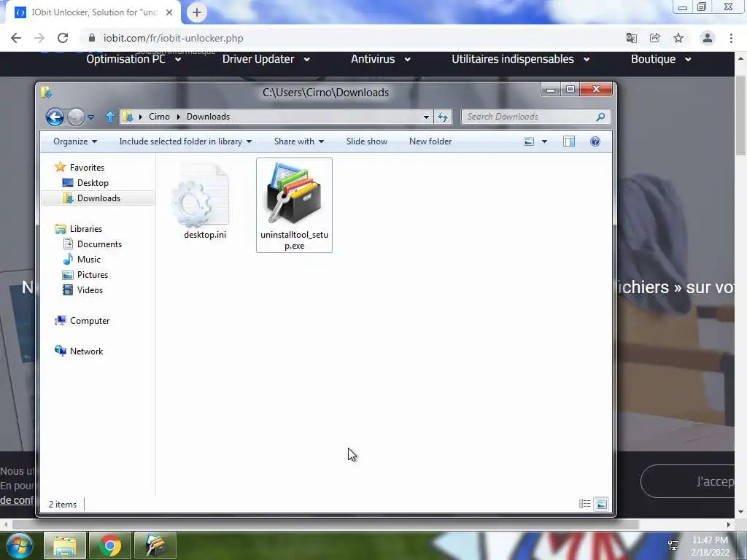This screenshot has height=560, width=747.
Task: Click the Explorer forward arrow button
Action: 76,117
